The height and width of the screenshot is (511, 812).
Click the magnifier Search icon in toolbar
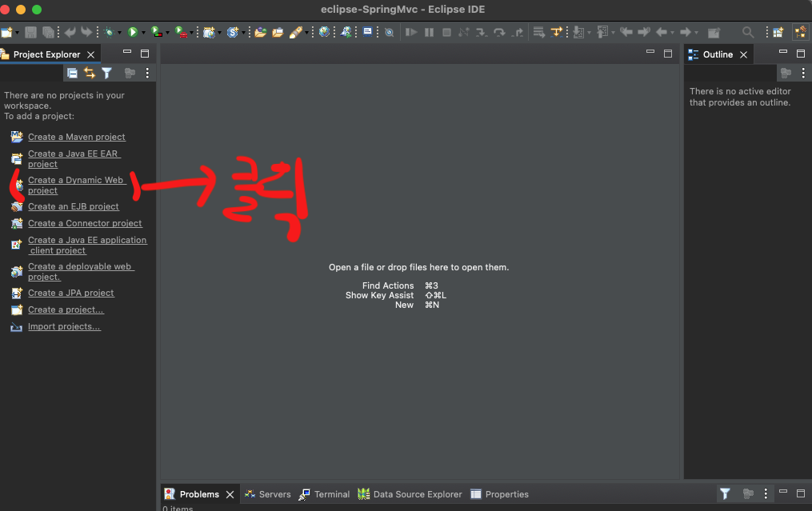point(748,33)
